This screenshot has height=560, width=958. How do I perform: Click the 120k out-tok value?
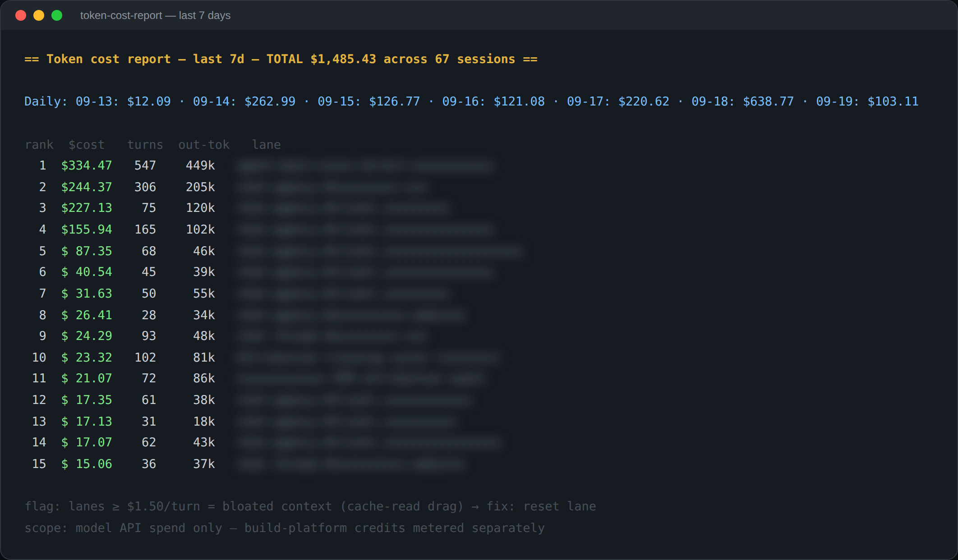tap(200, 208)
